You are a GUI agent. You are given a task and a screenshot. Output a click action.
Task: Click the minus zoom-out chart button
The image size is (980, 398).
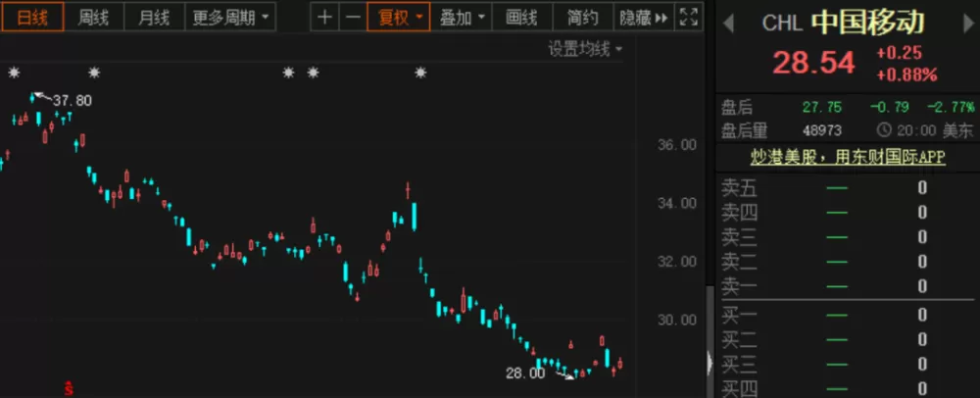coord(353,17)
